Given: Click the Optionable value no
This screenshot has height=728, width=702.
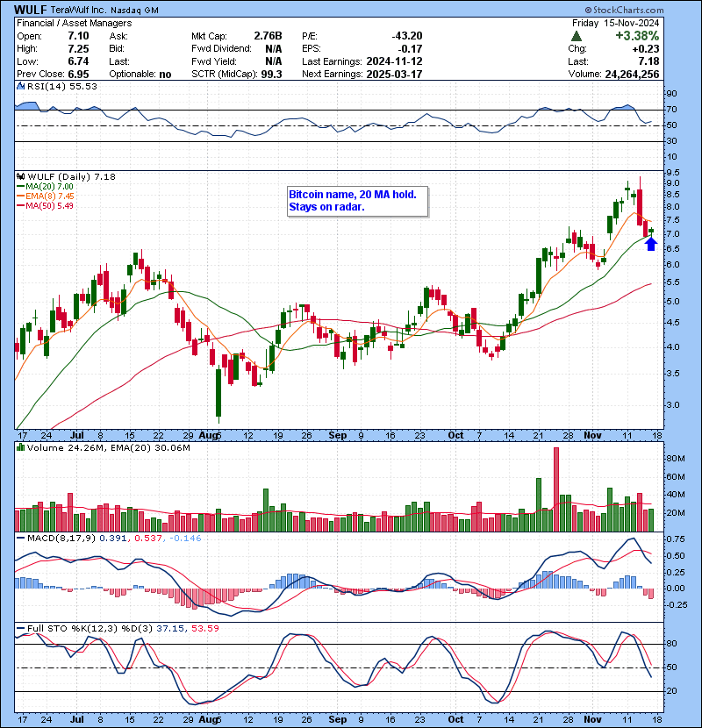Looking at the screenshot, I should 165,75.
